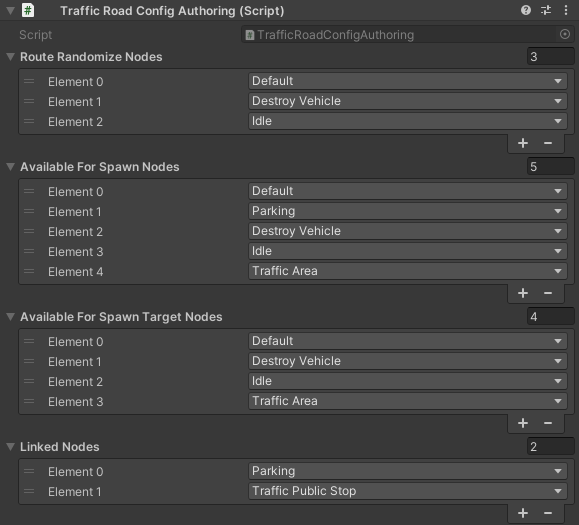Open object picker for Script field
Viewport: 579px width, 525px height.
point(565,34)
